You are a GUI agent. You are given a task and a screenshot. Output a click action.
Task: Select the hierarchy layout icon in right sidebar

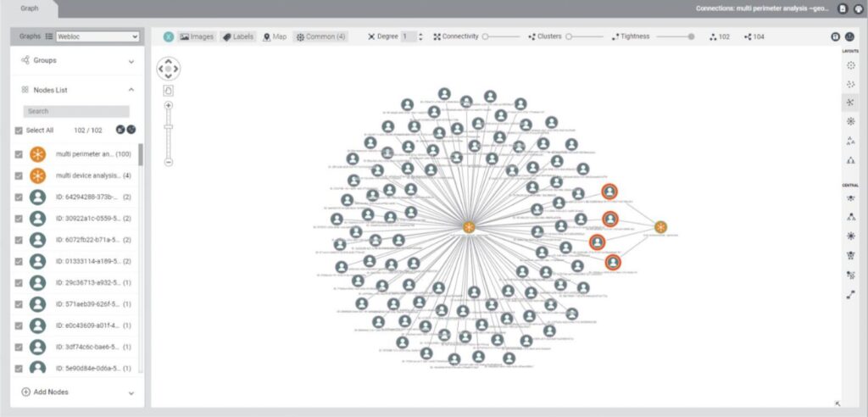pos(850,160)
